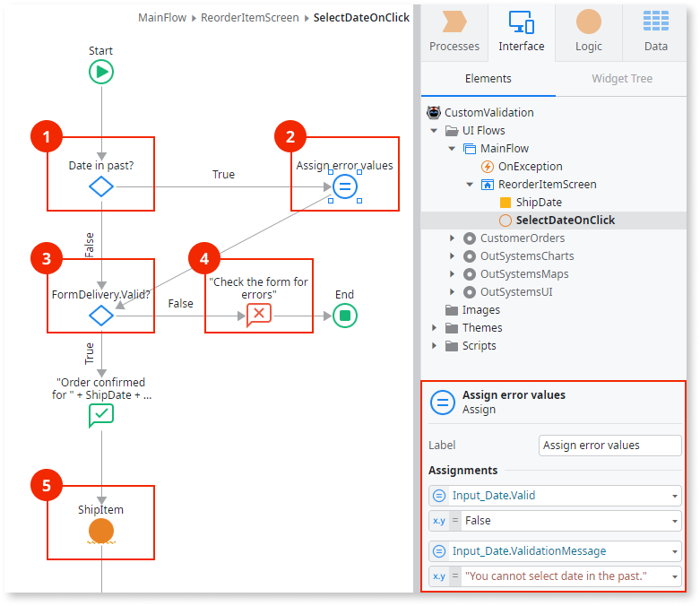Collapse the UI Flows folder
Image resolution: width=700 pixels, height=606 pixels.
click(x=436, y=131)
